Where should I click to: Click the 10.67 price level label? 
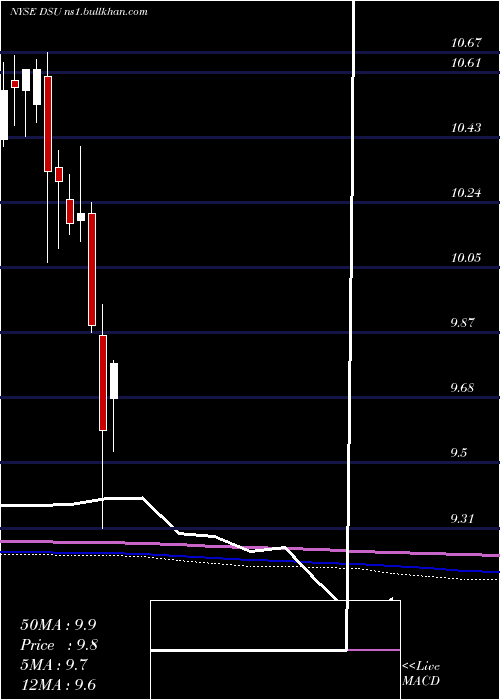point(466,43)
